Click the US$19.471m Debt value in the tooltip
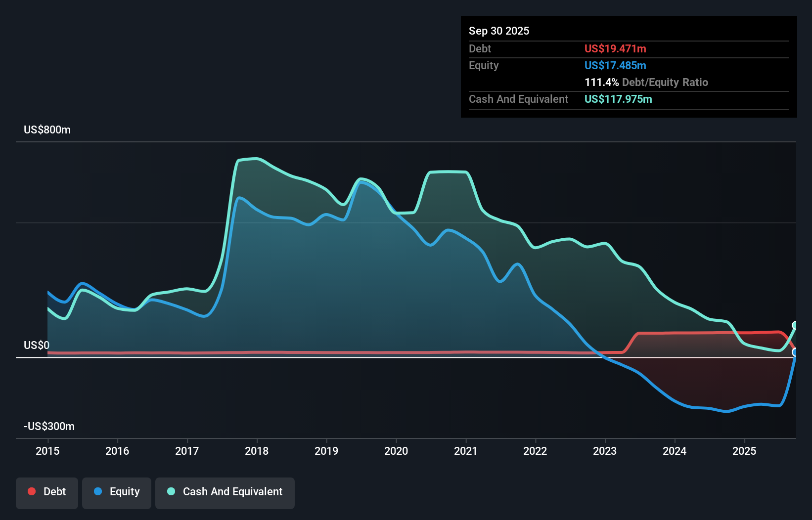The image size is (812, 520). (x=615, y=48)
